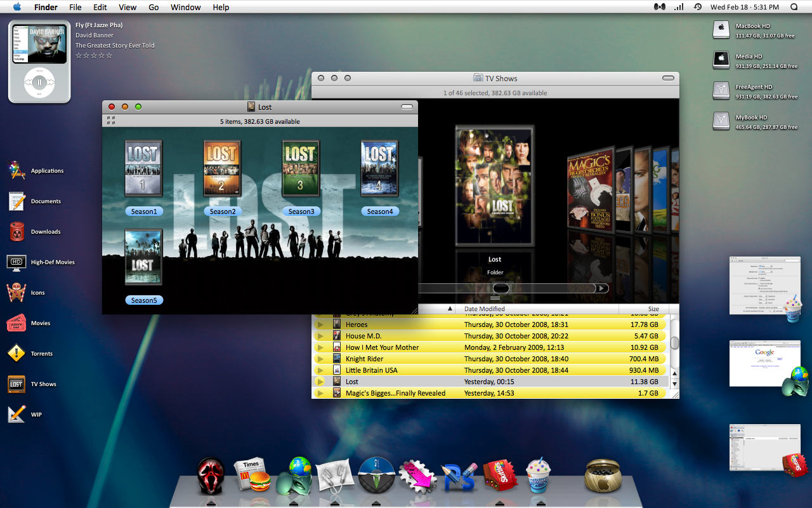Select the FreeAgent HD drive icon
The width and height of the screenshot is (812, 508).
click(721, 91)
